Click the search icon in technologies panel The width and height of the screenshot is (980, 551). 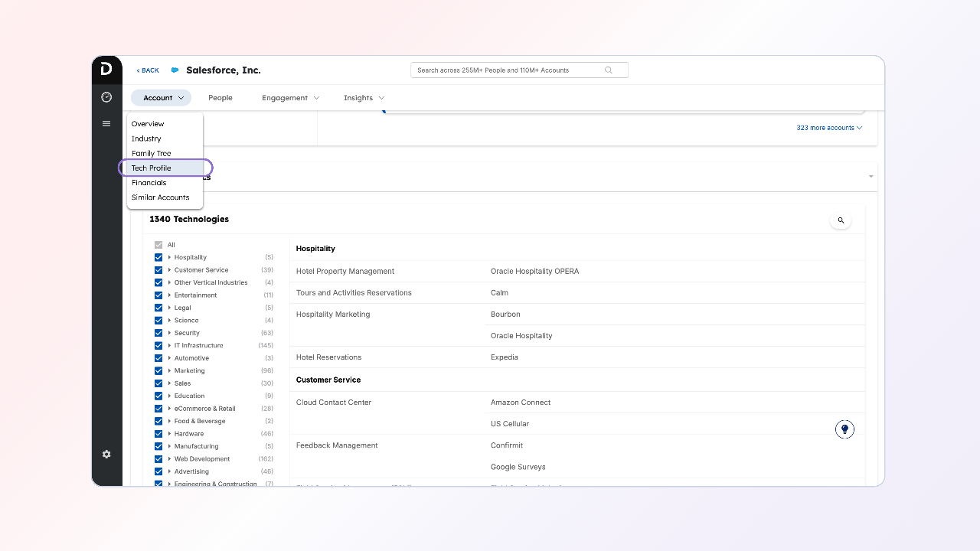[x=840, y=220]
